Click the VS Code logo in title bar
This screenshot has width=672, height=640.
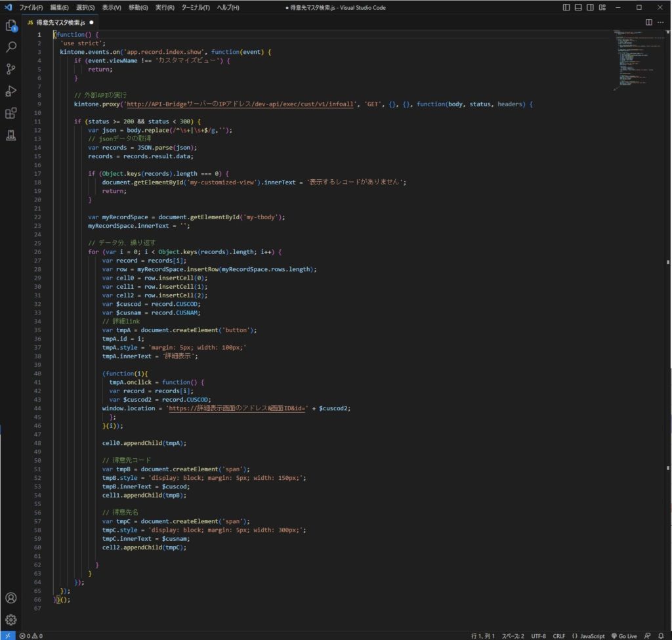point(8,7)
